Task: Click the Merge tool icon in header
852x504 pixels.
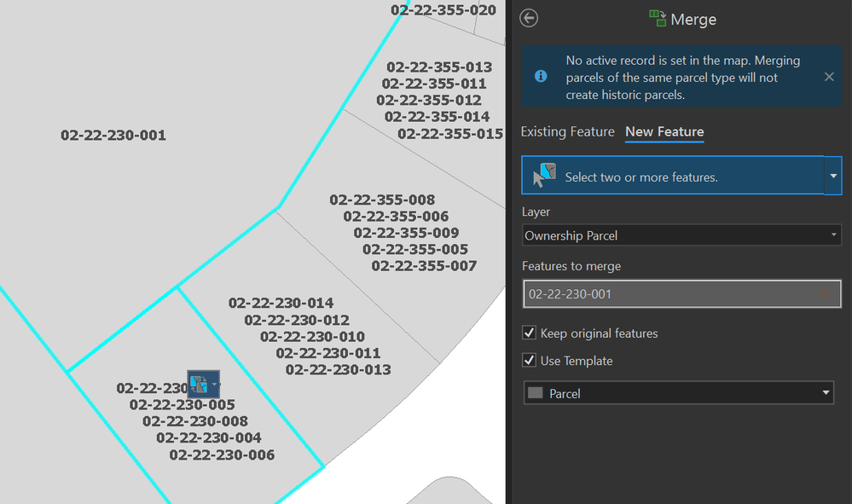Action: pos(658,18)
